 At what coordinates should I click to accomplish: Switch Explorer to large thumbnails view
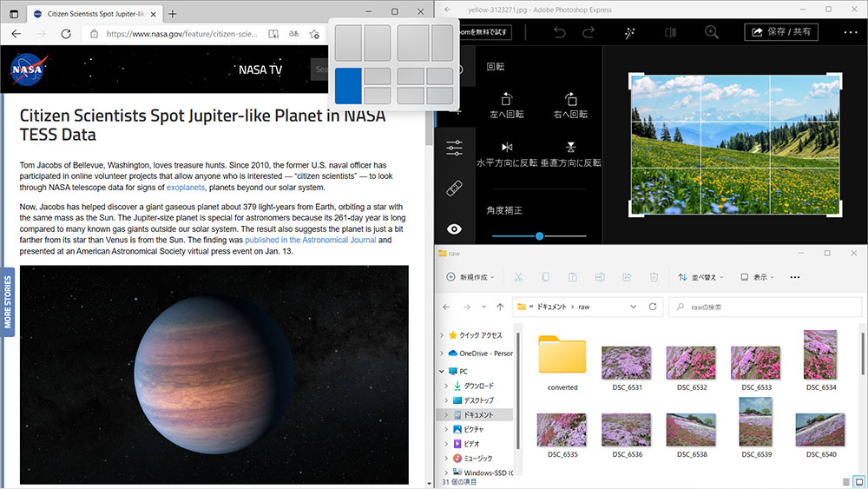pyautogui.click(x=859, y=481)
